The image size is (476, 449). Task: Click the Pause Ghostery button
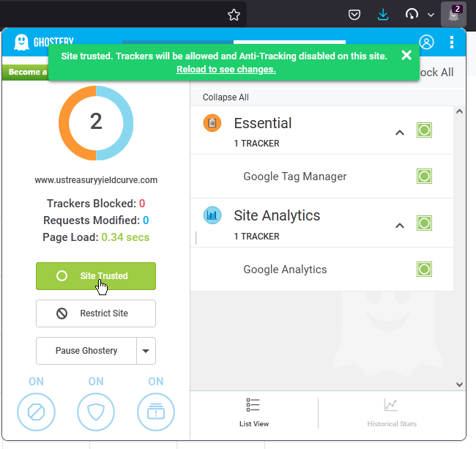tap(86, 351)
